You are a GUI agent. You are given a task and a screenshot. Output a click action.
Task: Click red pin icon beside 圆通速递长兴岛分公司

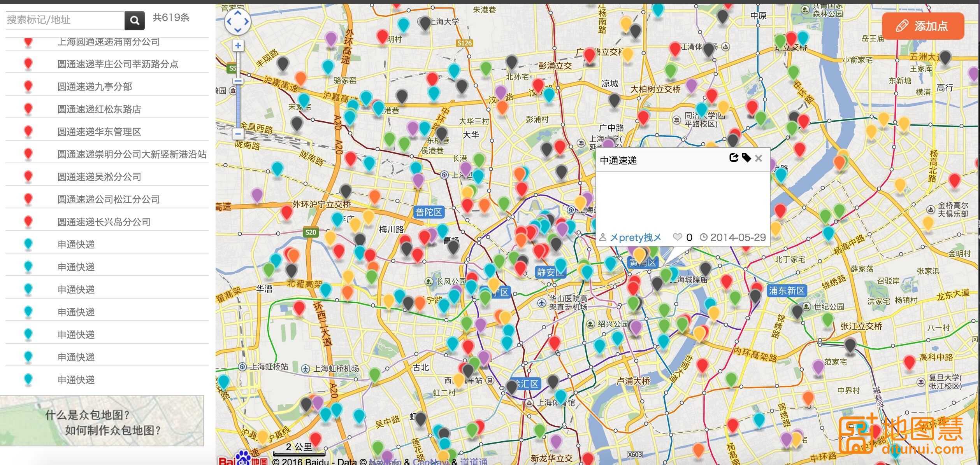[28, 222]
